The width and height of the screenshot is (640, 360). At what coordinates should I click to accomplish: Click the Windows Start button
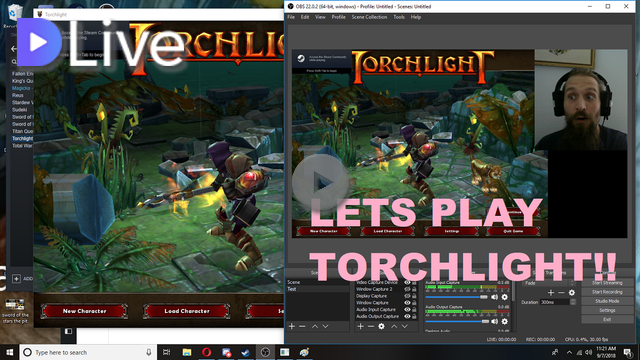coord(9,352)
